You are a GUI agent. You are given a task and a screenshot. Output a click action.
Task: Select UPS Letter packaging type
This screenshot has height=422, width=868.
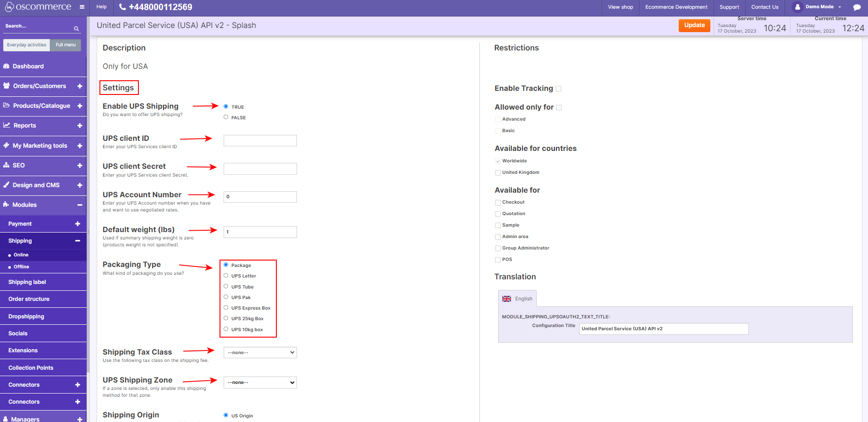(x=226, y=276)
